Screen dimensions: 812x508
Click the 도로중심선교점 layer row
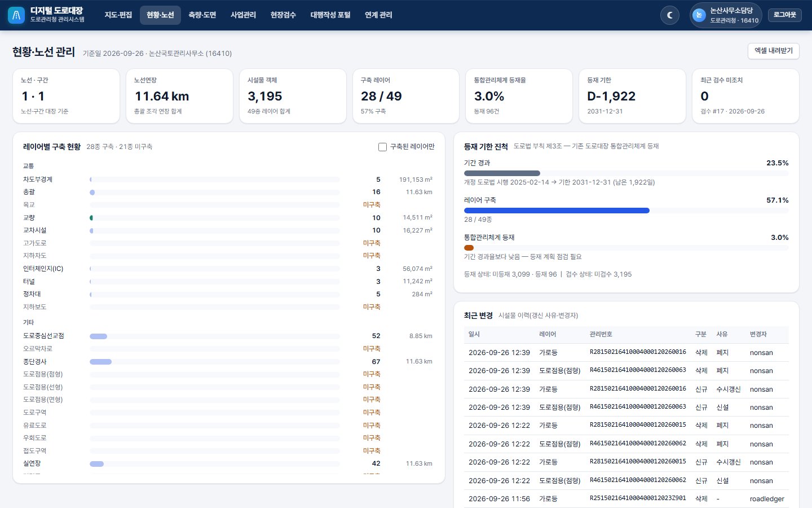pyautogui.click(x=228, y=336)
